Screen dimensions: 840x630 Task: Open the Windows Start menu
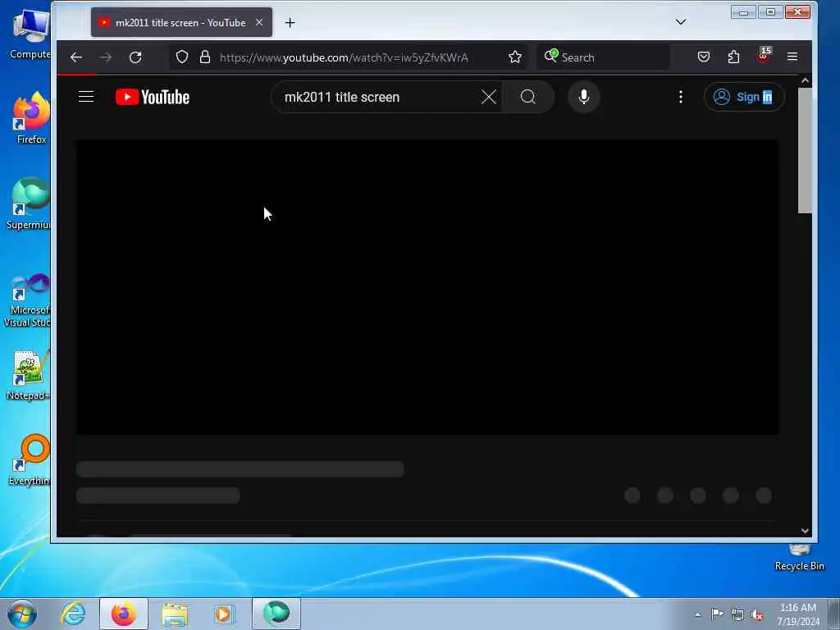[x=22, y=614]
